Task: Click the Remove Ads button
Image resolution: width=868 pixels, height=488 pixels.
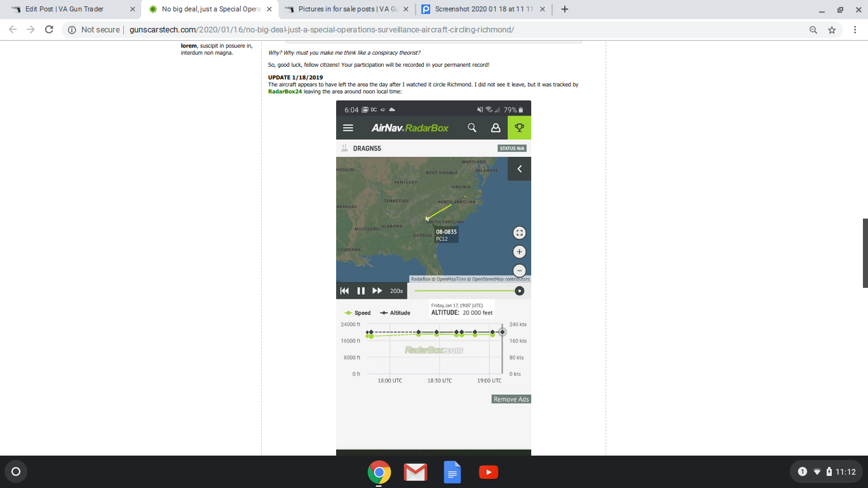Action: (511, 399)
